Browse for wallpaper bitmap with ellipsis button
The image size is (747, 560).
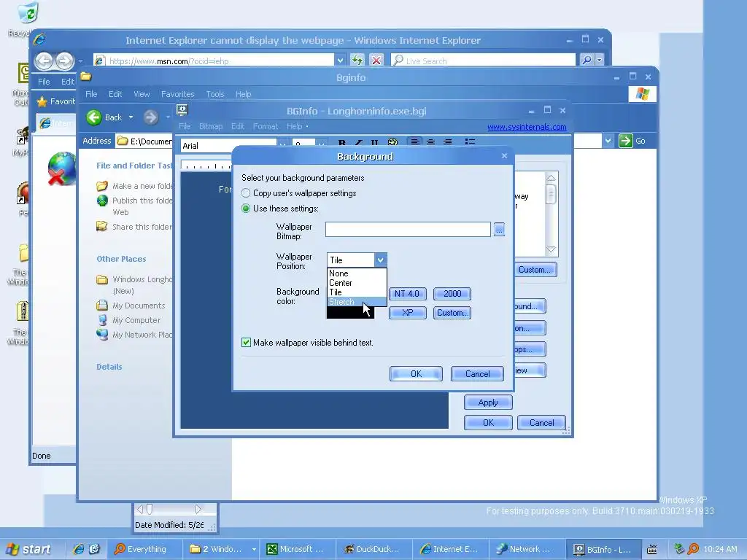click(x=499, y=230)
